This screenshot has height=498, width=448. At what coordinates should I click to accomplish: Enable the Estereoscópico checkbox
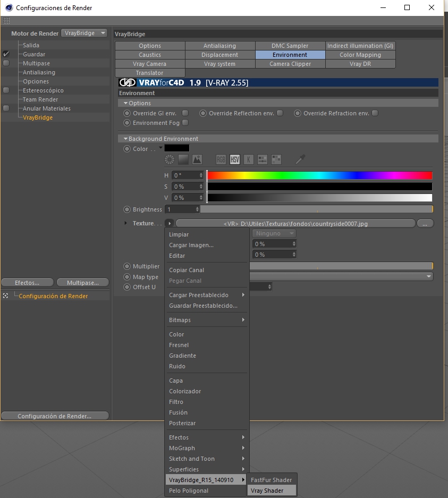point(6,90)
